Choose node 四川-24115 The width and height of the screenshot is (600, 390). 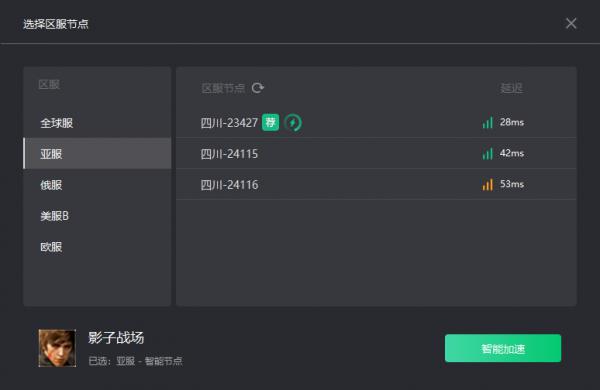[376, 153]
